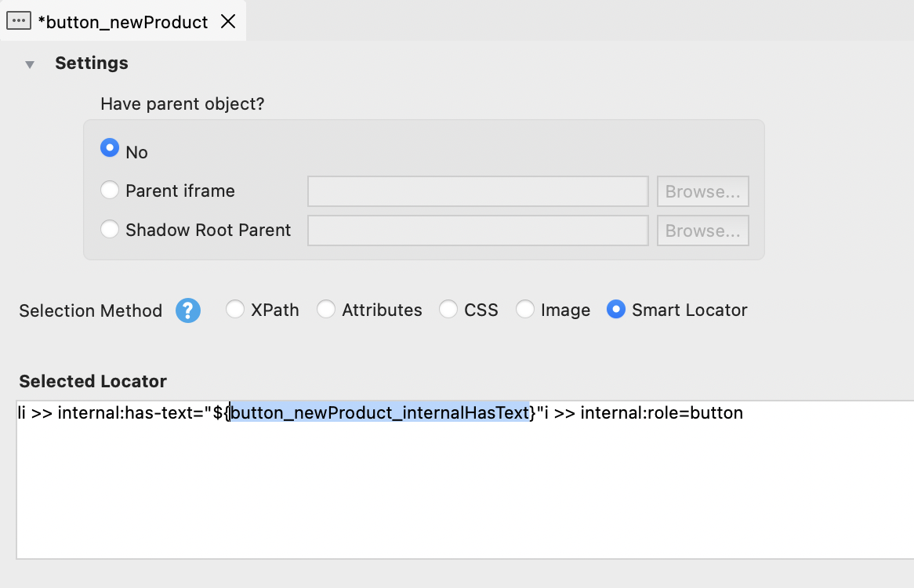The height and width of the screenshot is (588, 914).
Task: Enable the Shadow Root Parent option
Action: 111,230
